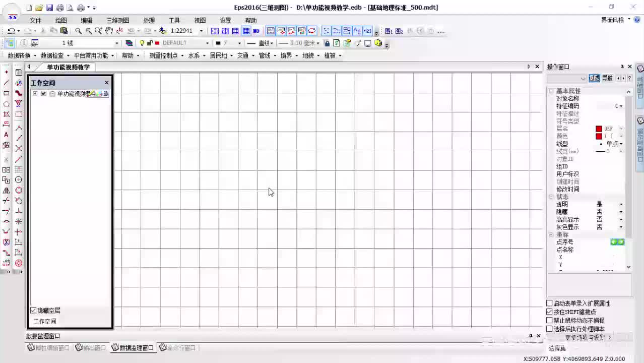This screenshot has height=363, width=644.
Task: Click the zoom in magnifier
Action: click(88, 31)
